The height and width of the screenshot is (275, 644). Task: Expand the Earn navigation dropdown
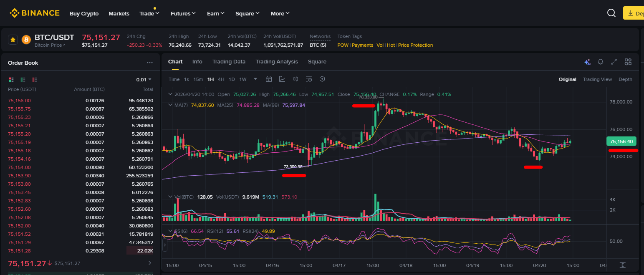pyautogui.click(x=216, y=13)
